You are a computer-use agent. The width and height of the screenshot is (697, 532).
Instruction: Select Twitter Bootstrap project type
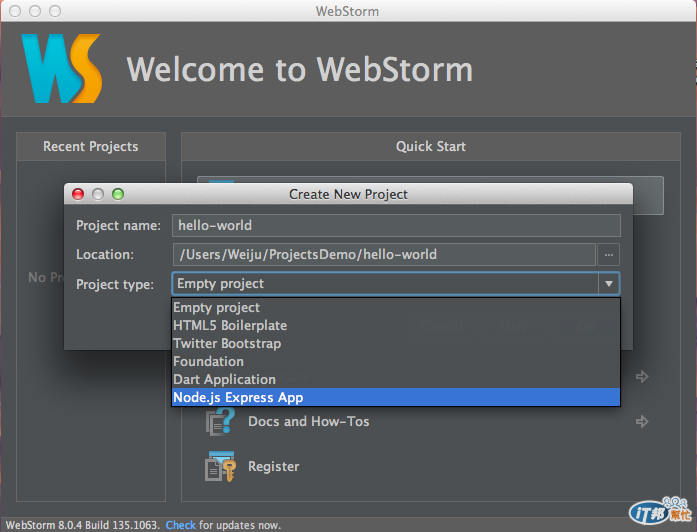click(x=396, y=344)
